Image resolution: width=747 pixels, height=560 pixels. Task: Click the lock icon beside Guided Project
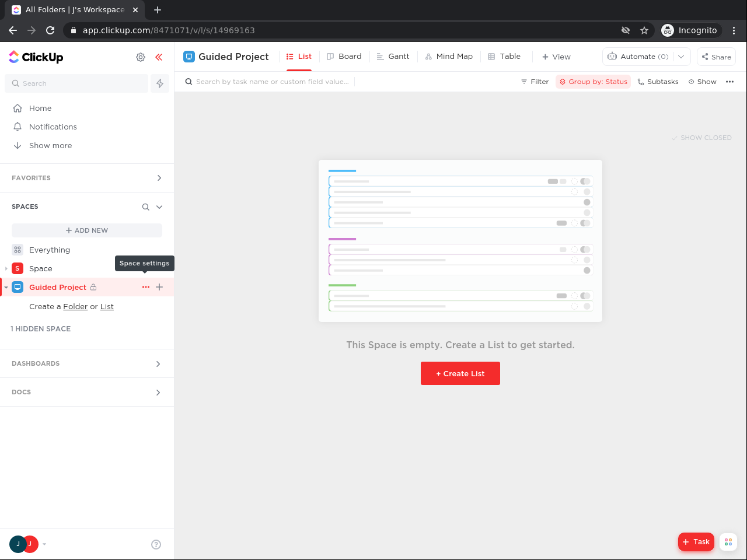pos(93,287)
